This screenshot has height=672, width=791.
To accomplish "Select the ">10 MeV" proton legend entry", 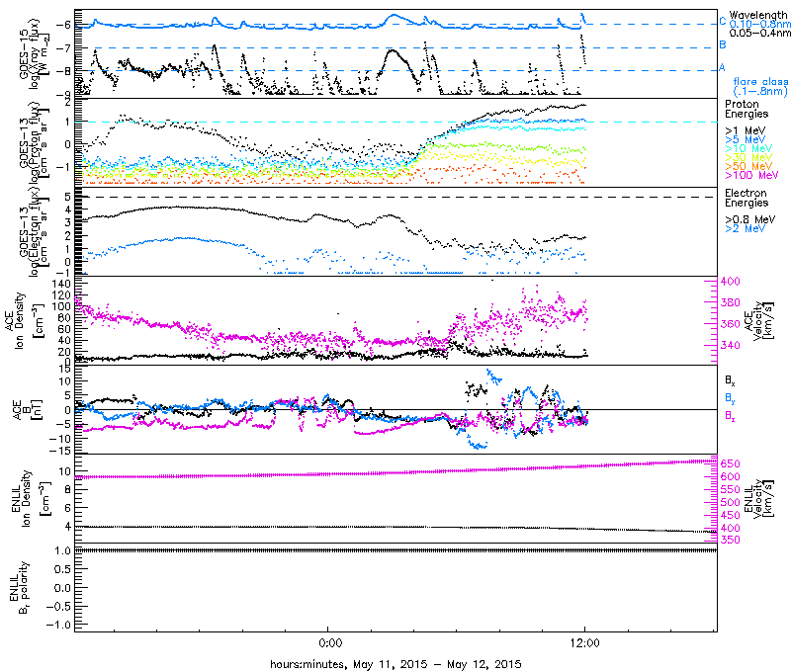I will point(748,148).
